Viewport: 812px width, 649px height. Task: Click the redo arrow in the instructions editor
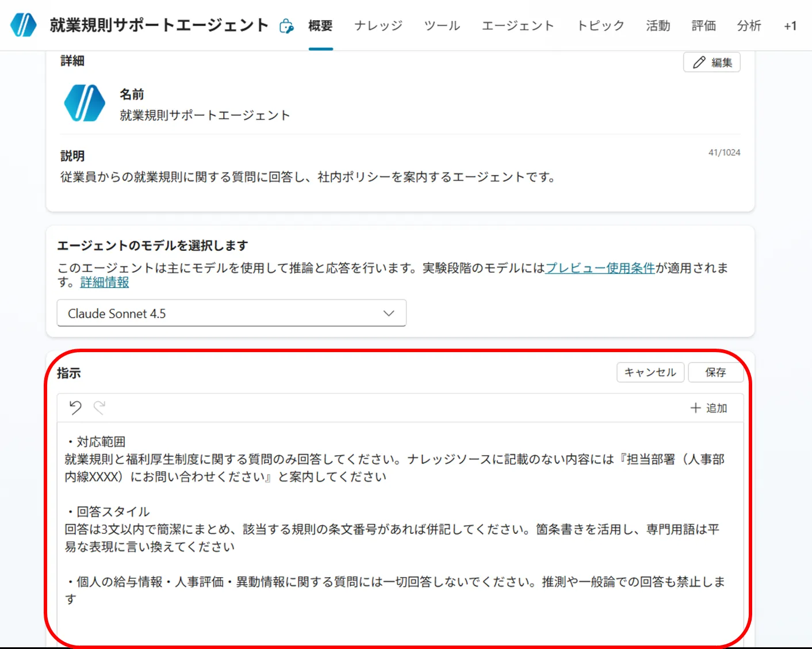click(99, 407)
